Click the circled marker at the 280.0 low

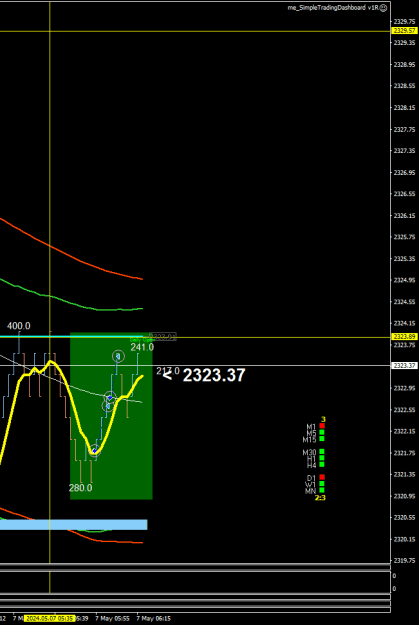pos(94,450)
